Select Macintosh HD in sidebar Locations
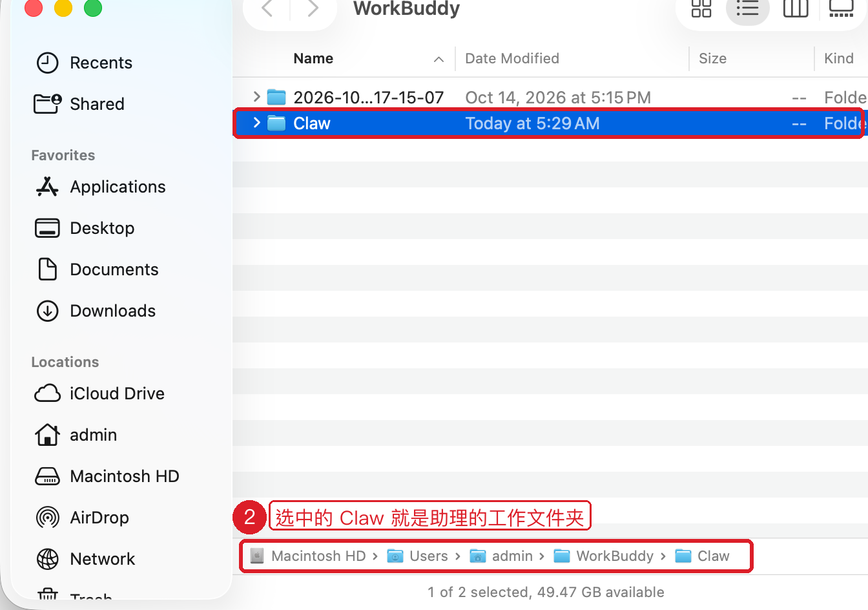Image resolution: width=868 pixels, height=610 pixels. [x=107, y=476]
